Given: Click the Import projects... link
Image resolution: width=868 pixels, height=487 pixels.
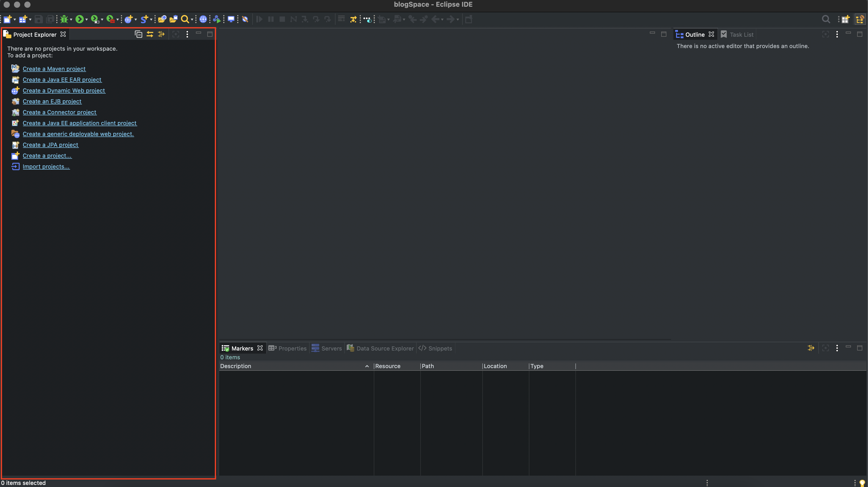Looking at the screenshot, I should 46,166.
